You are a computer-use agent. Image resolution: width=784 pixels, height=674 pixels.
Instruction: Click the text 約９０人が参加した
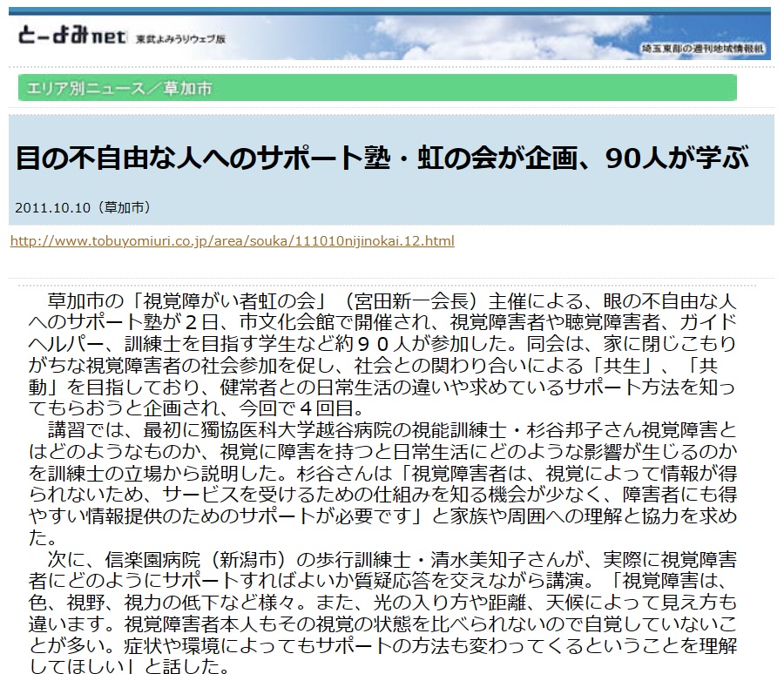point(422,344)
